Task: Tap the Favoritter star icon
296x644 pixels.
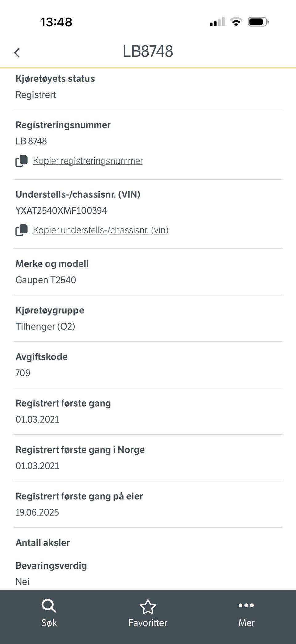Action: point(148,607)
